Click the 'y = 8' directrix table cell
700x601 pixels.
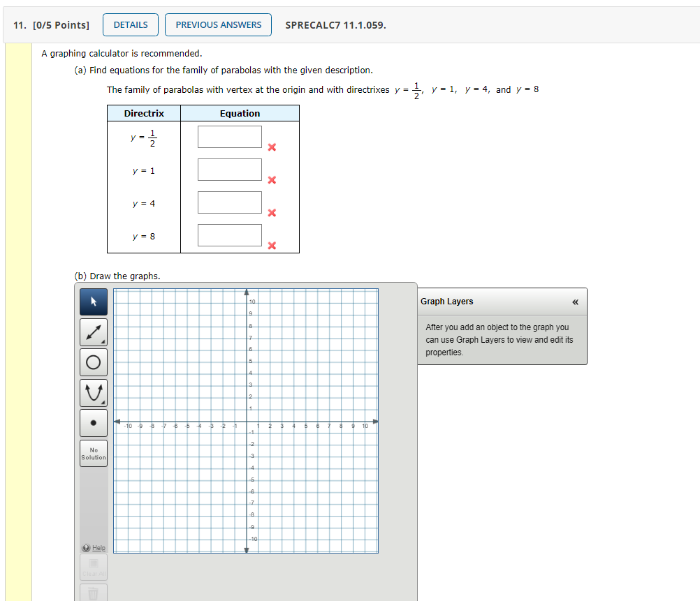(x=144, y=237)
